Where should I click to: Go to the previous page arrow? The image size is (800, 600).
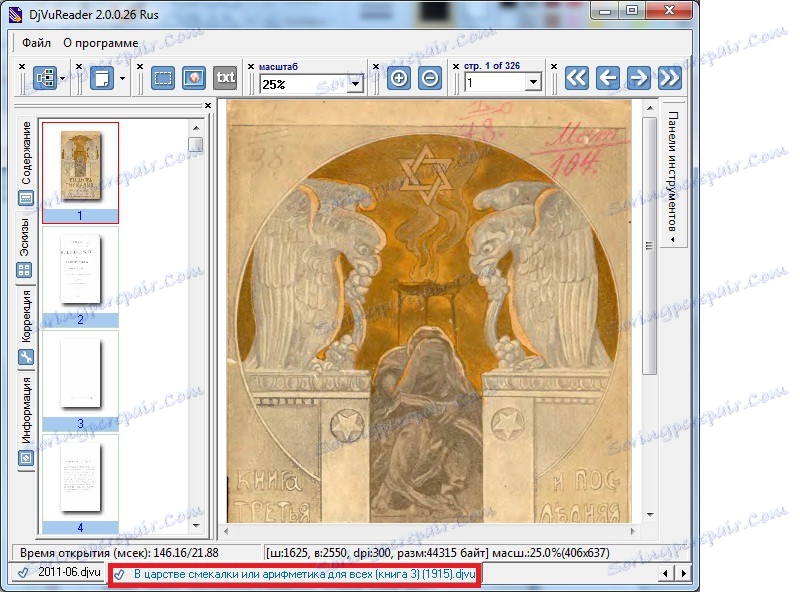608,79
